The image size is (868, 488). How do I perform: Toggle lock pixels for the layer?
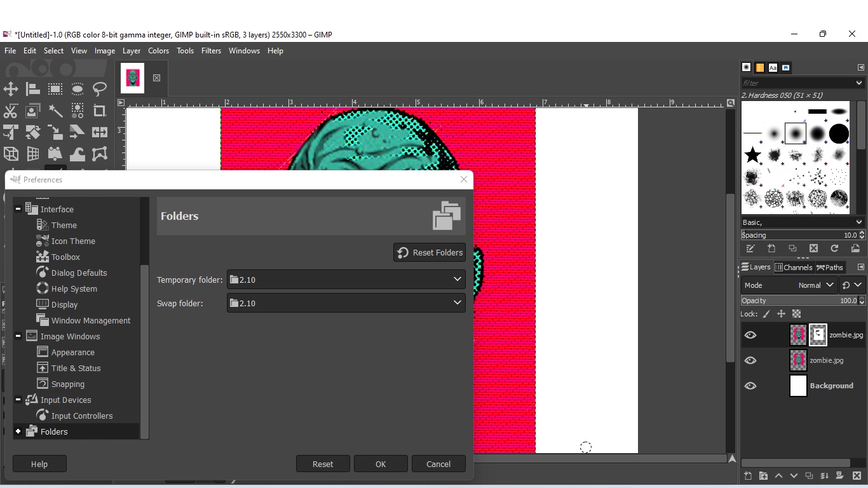tap(766, 314)
